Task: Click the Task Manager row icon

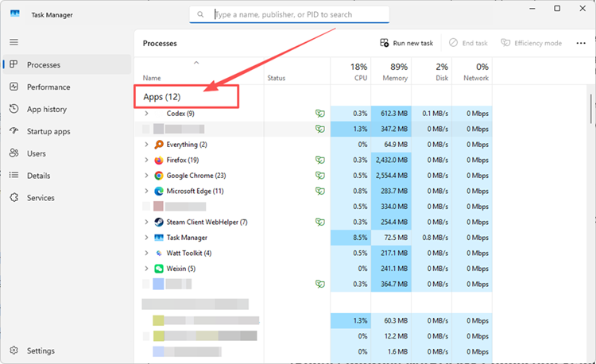Action: [x=159, y=238]
